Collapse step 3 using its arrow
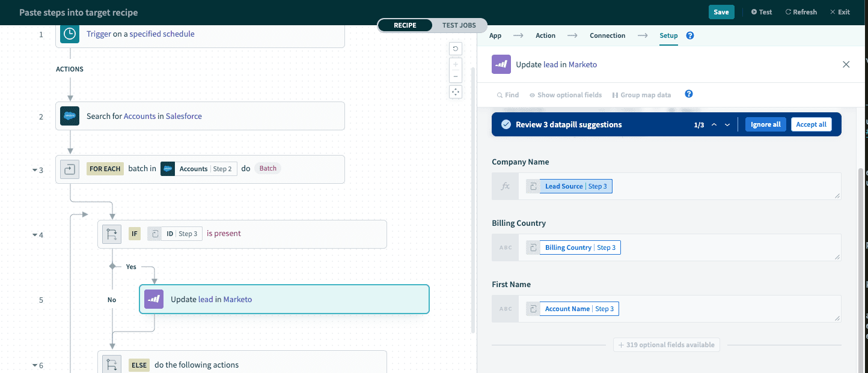This screenshot has width=868, height=373. point(34,170)
